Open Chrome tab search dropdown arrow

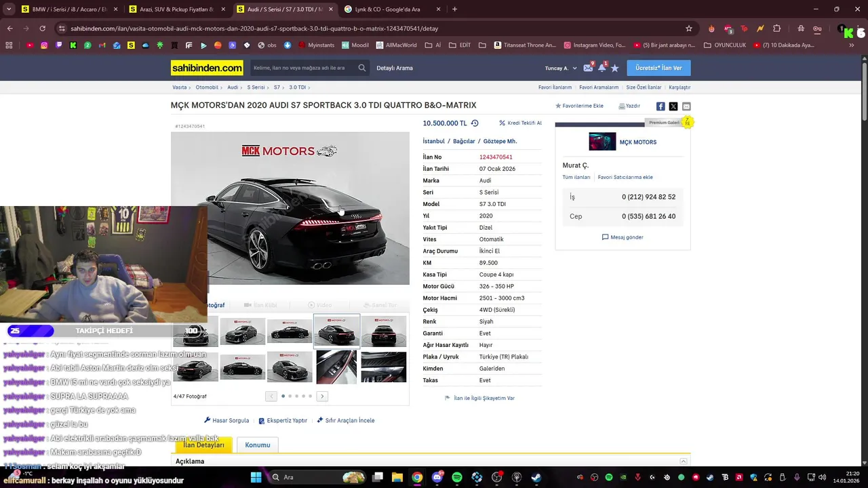[9, 9]
